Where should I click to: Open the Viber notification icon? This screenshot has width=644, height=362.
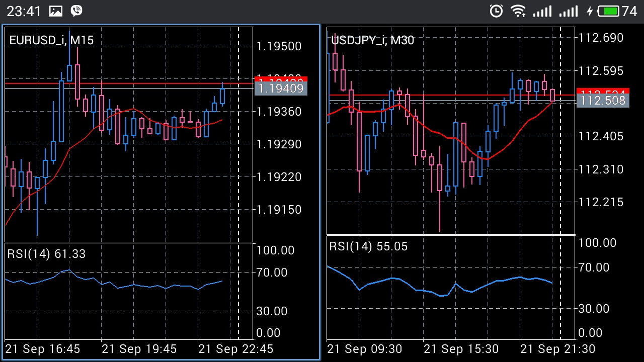click(x=76, y=11)
